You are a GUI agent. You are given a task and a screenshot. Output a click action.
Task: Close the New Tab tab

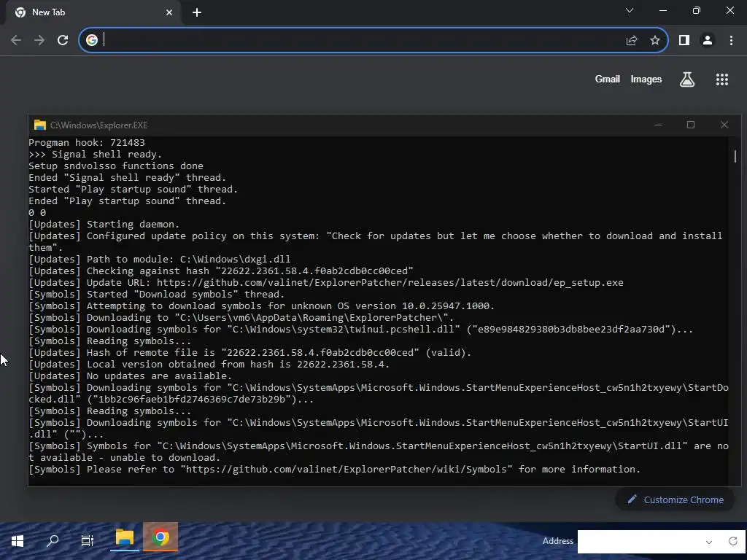[x=169, y=12]
